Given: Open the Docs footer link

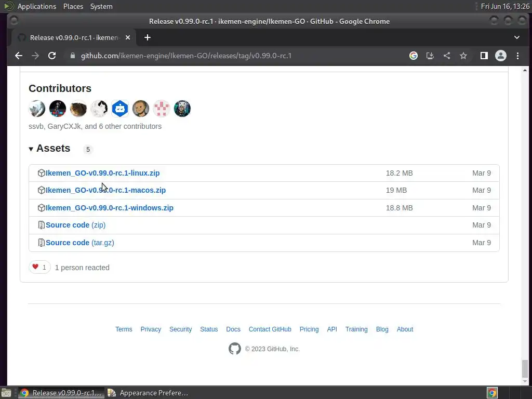Looking at the screenshot, I should [233, 329].
